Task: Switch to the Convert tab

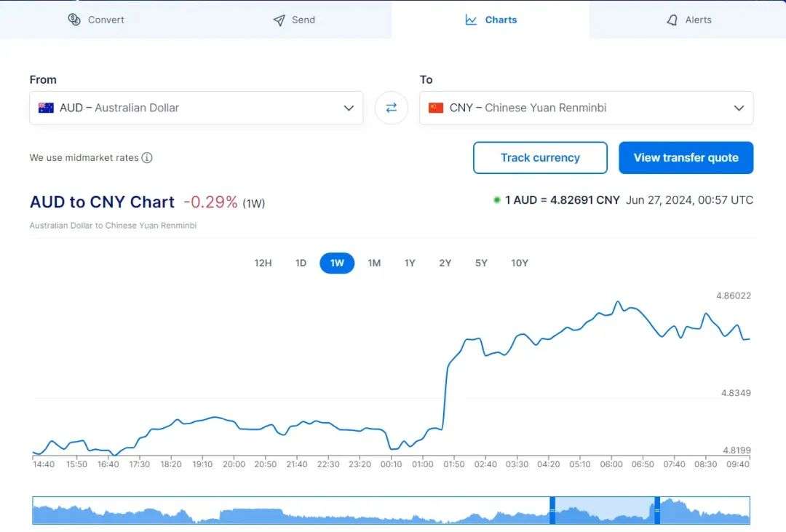Action: coord(98,20)
